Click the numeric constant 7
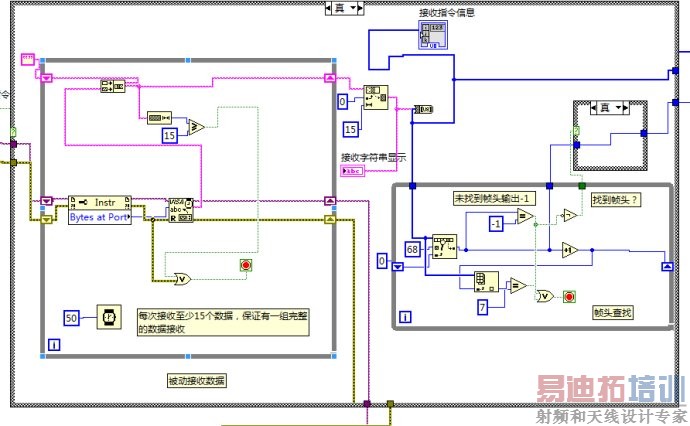Screen dimensions: 690x426 pyautogui.click(x=483, y=307)
